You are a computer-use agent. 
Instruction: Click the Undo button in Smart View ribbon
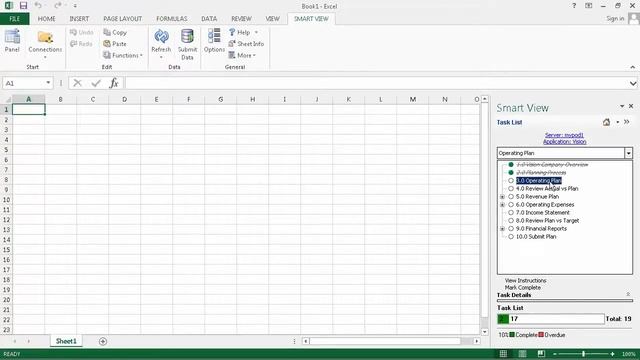tap(82, 32)
